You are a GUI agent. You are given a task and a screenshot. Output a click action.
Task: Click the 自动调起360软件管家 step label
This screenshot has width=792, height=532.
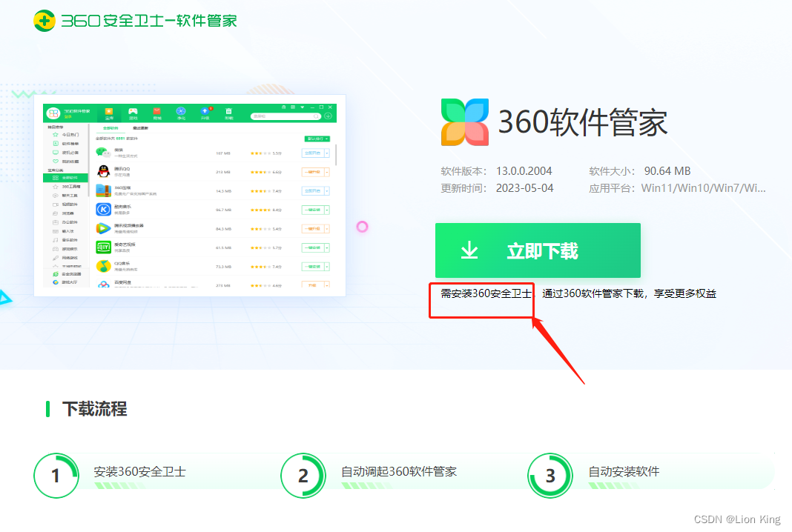coord(399,471)
